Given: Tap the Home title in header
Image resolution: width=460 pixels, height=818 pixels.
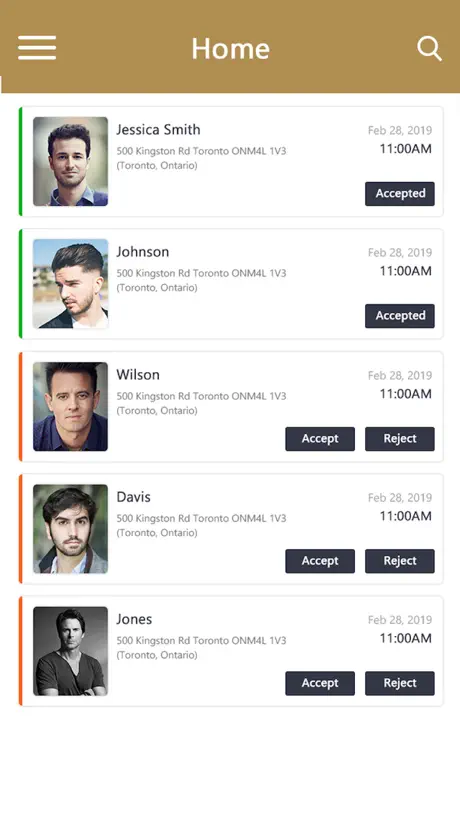Looking at the screenshot, I should (x=231, y=49).
